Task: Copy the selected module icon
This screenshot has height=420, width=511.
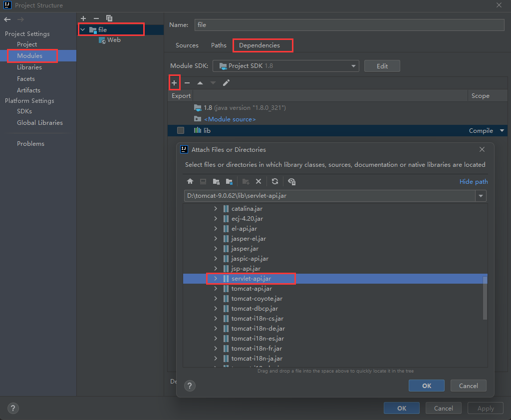Action: click(x=109, y=18)
